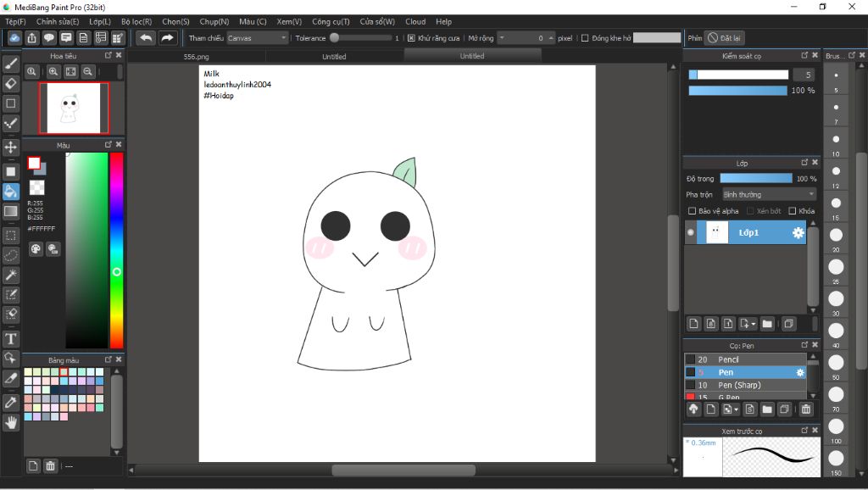Select the Operation object-cursor tool

coord(10,359)
